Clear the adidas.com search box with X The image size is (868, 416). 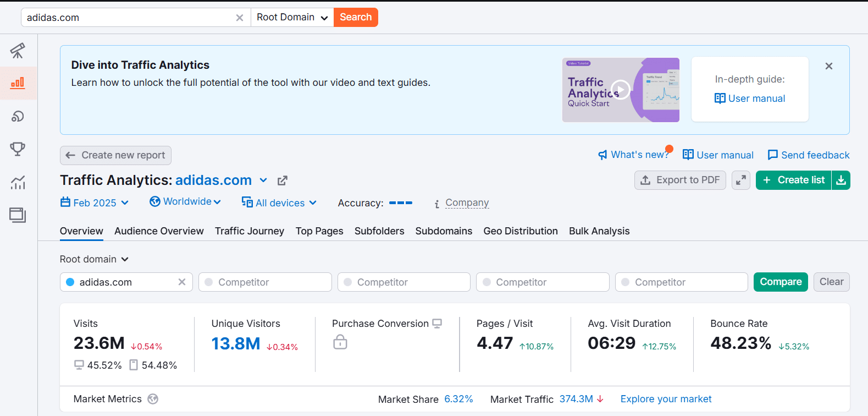pos(240,18)
